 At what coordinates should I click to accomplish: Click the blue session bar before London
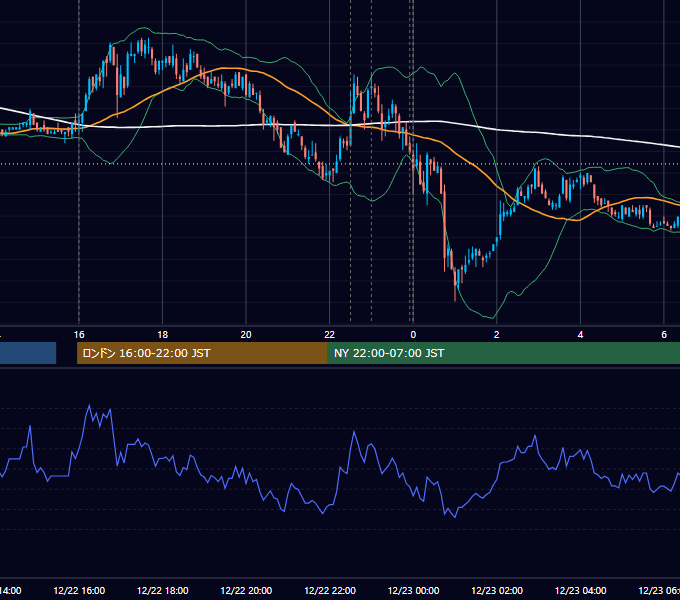pos(28,353)
